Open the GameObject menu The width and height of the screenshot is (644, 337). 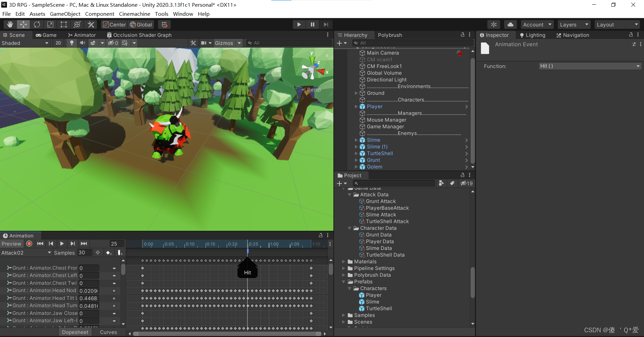click(x=65, y=14)
